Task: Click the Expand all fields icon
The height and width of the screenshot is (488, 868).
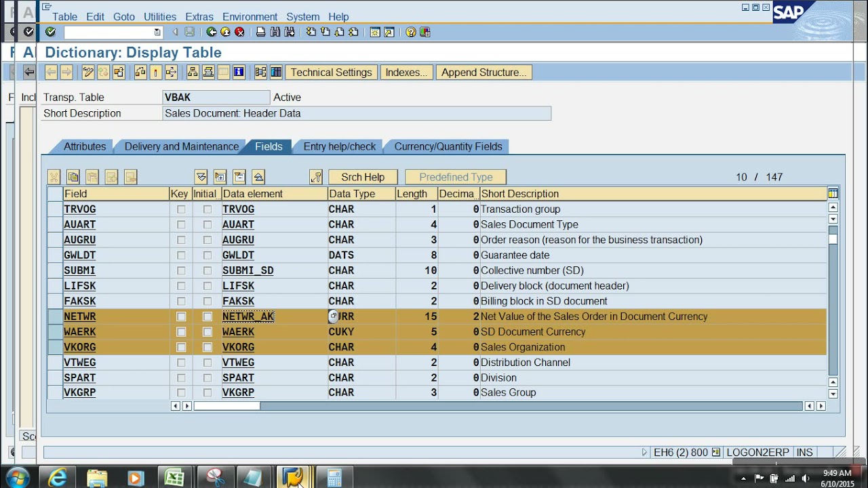Action: tap(201, 177)
